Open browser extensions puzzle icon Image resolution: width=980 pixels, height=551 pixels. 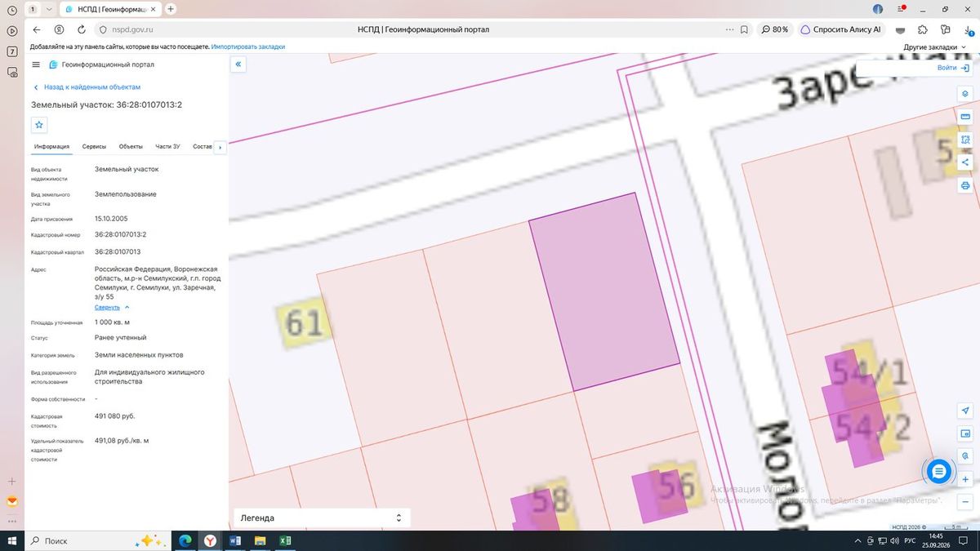(x=923, y=29)
